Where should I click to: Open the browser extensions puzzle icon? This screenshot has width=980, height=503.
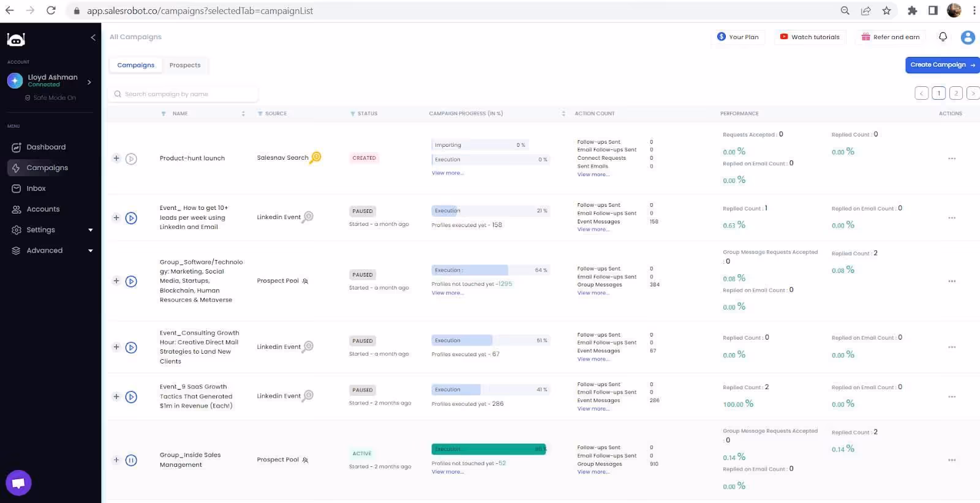coord(913,10)
